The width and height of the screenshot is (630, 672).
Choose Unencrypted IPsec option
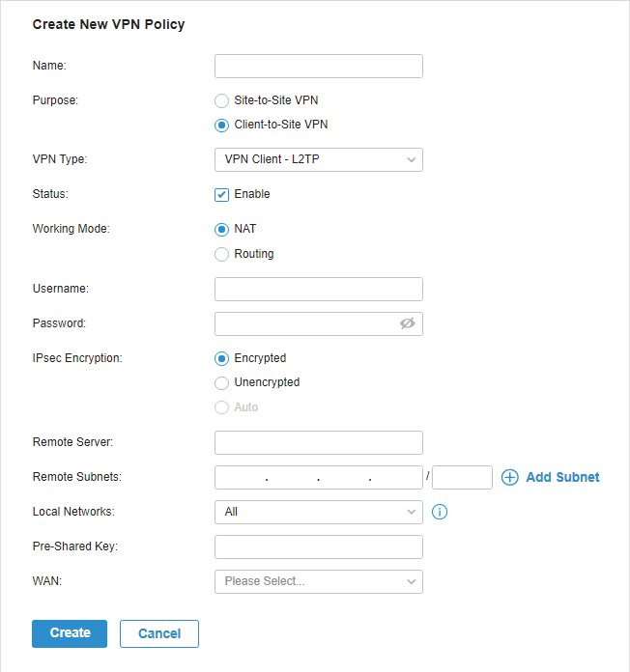coord(221,382)
